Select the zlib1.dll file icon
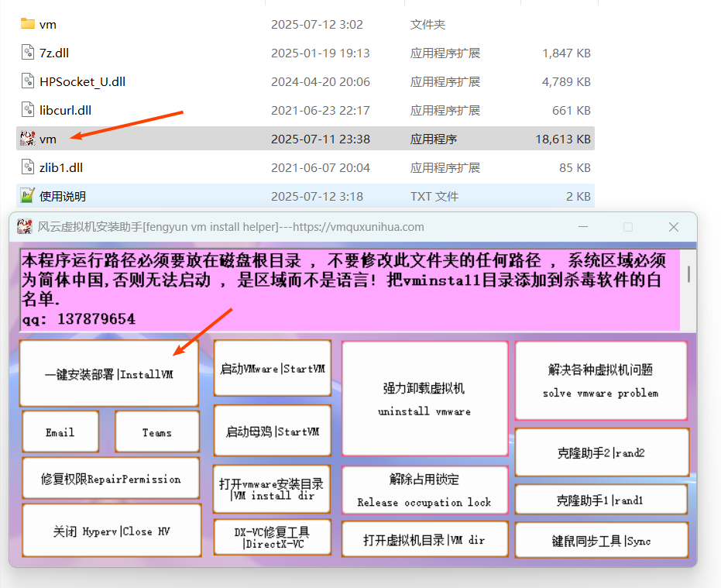Viewport: 721px width, 588px height. [x=27, y=167]
